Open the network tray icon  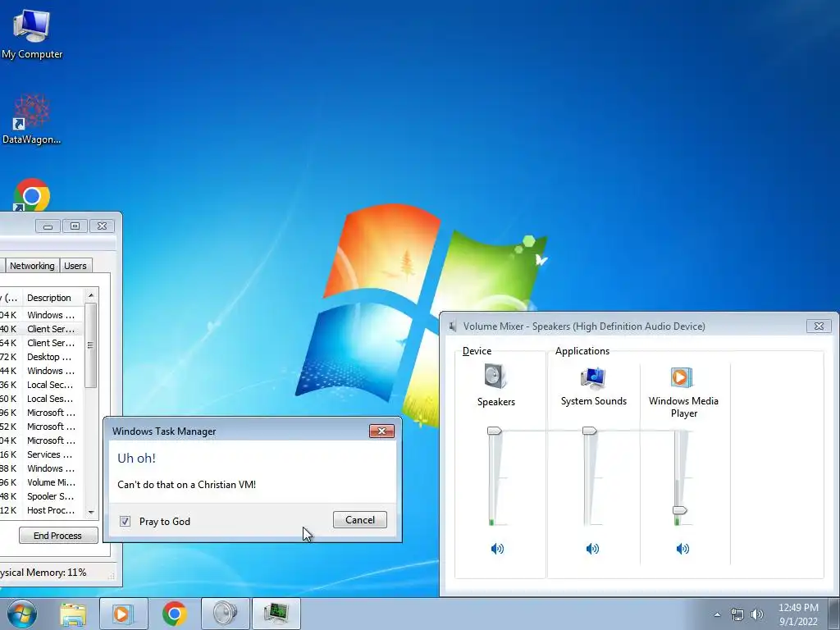coord(737,615)
